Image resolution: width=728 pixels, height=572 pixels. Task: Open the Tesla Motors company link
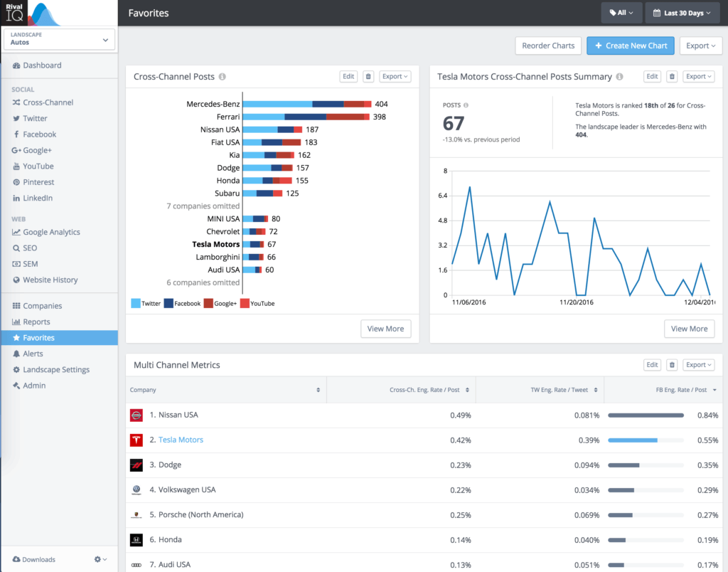coord(181,440)
